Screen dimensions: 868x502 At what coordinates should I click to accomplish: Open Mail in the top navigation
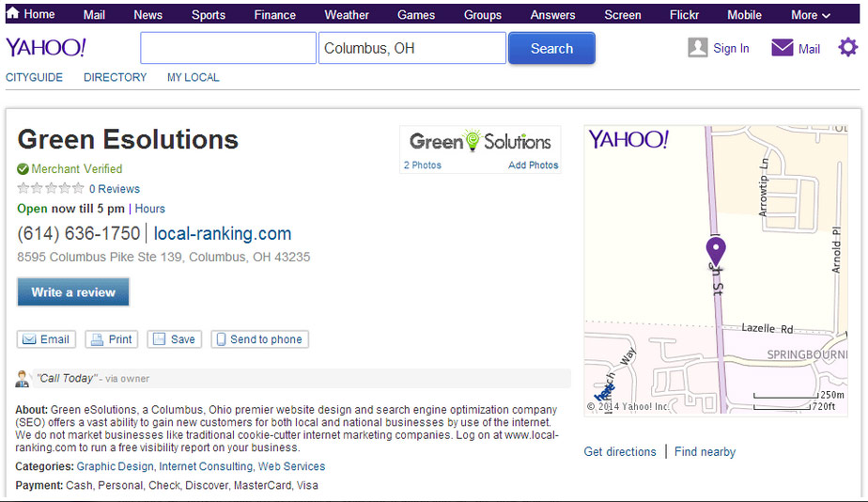[94, 15]
